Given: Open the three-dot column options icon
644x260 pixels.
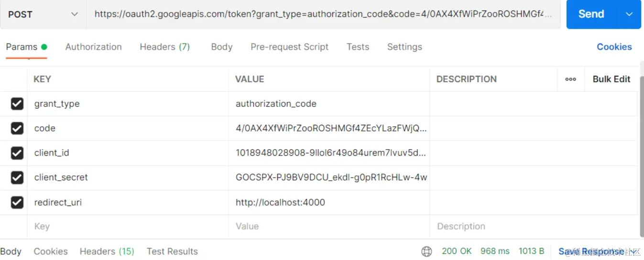Looking at the screenshot, I should (x=571, y=79).
